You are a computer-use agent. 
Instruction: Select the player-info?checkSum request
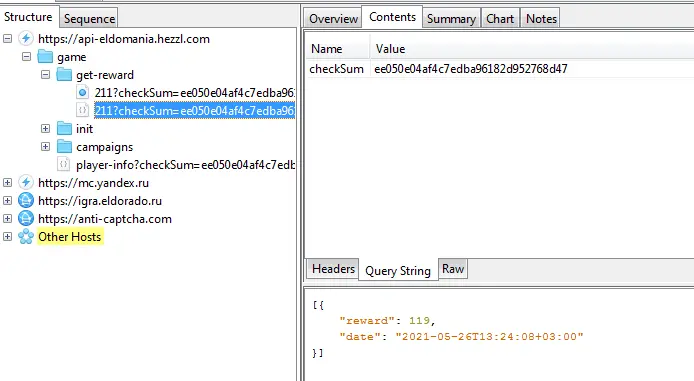[185, 165]
